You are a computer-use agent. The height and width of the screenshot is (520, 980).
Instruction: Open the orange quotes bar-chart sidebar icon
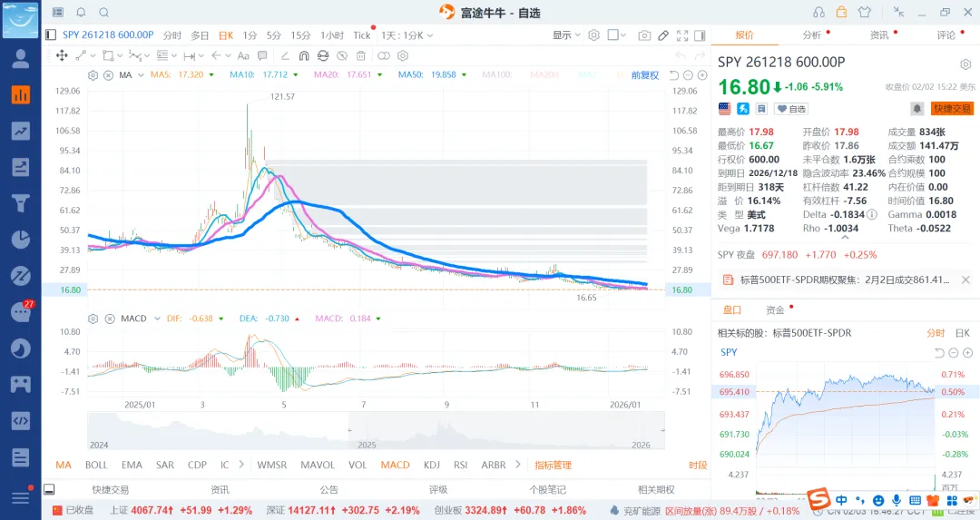(x=21, y=94)
